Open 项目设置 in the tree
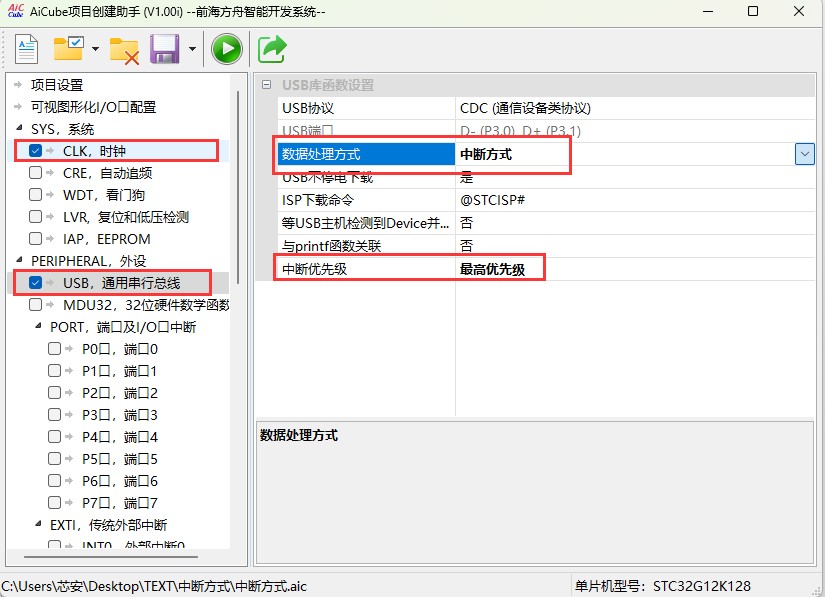 (x=57, y=85)
